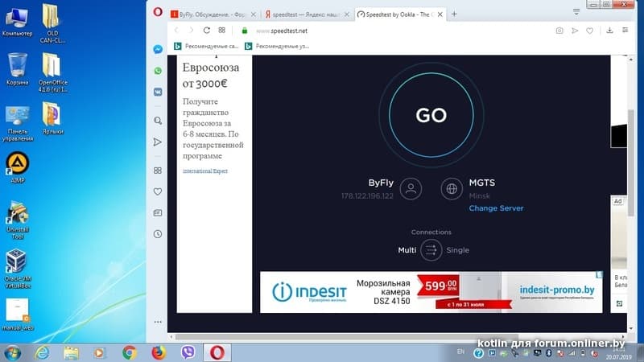Open Windows Start menu

pyautogui.click(x=12, y=352)
